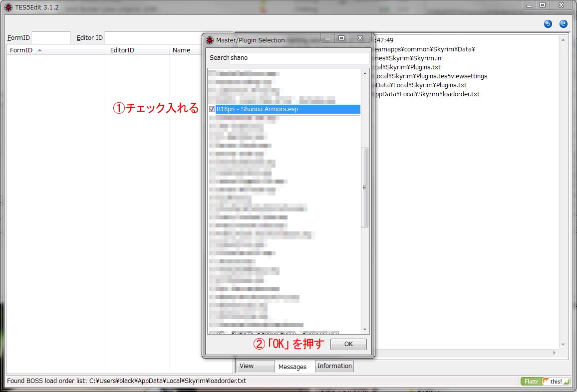Select the R18pn - Shanoa Armors.esp row
Screen dimensions: 577x392
click(x=288, y=109)
